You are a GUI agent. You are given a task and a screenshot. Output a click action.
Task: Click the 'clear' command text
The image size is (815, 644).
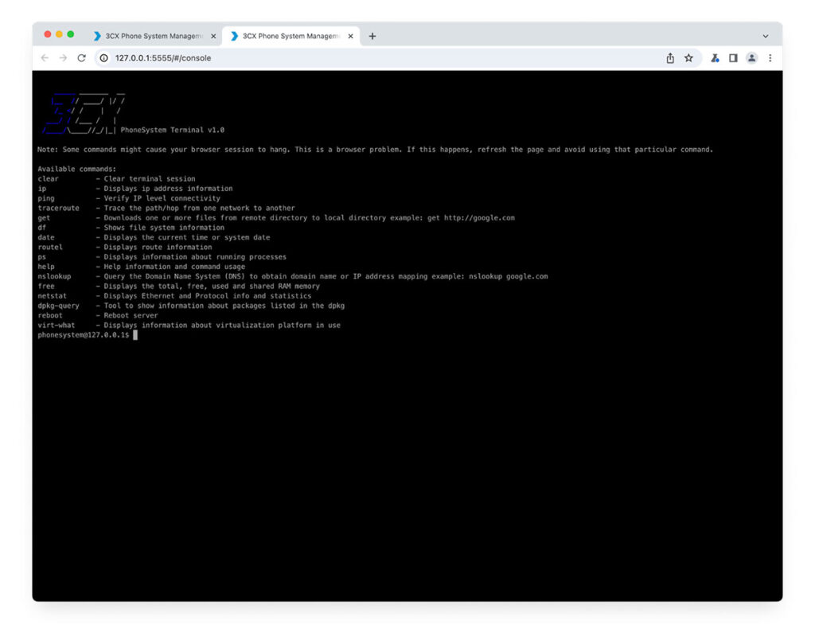48,179
